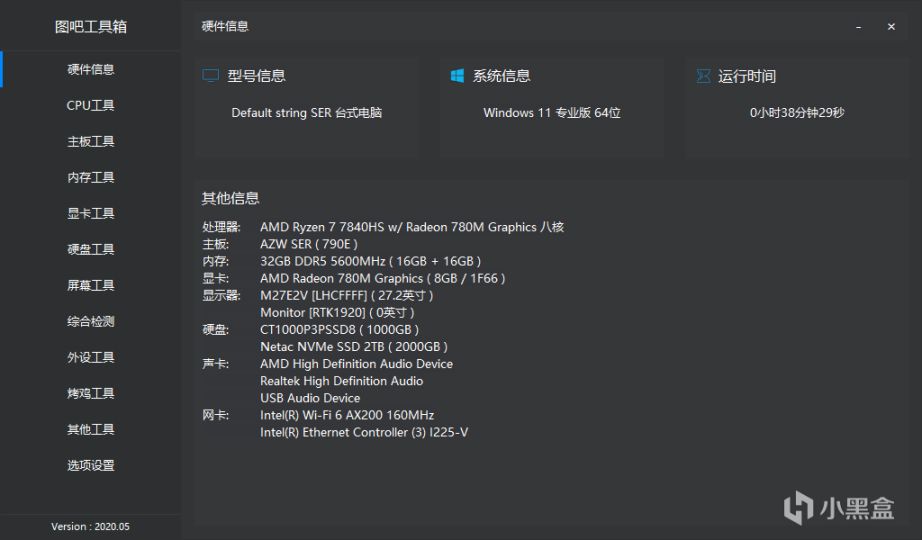Image resolution: width=922 pixels, height=540 pixels.
Task: Select 其他工具 in the sidebar
Action: [x=91, y=429]
